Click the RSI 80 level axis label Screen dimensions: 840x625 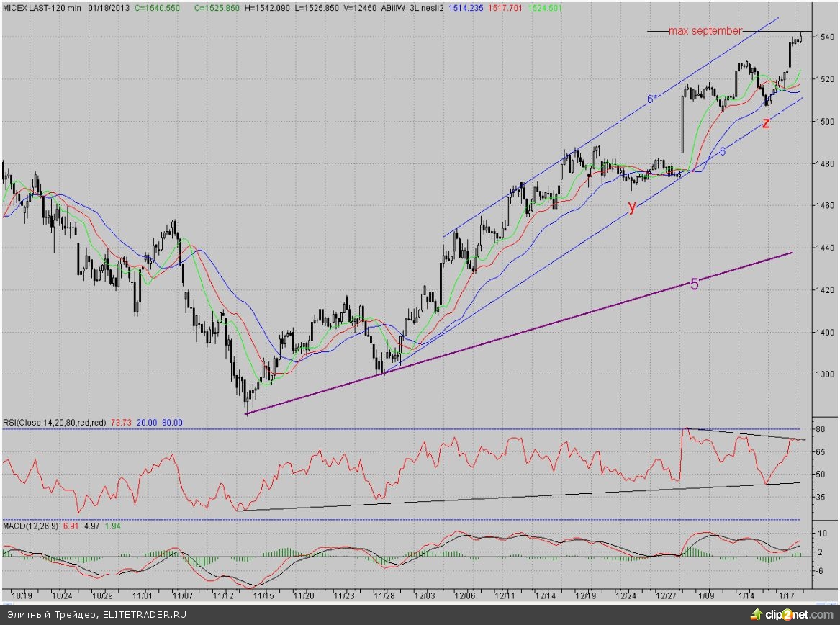point(820,430)
